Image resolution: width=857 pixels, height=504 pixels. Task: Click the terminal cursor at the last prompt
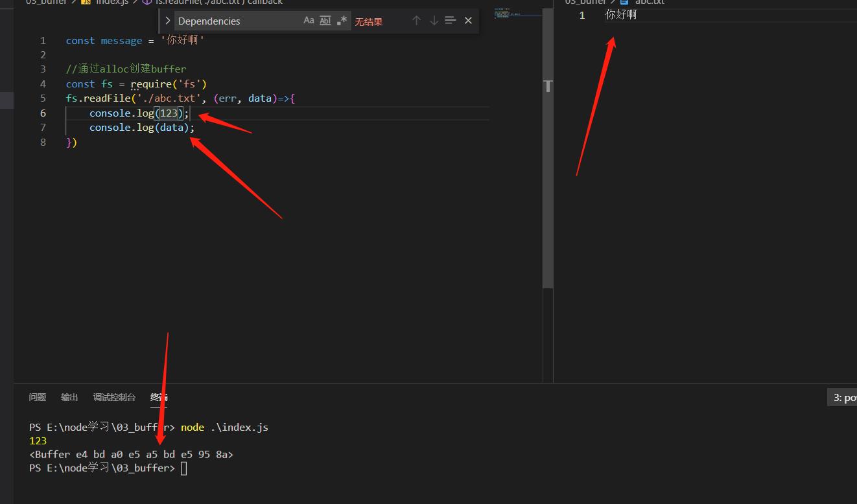184,468
